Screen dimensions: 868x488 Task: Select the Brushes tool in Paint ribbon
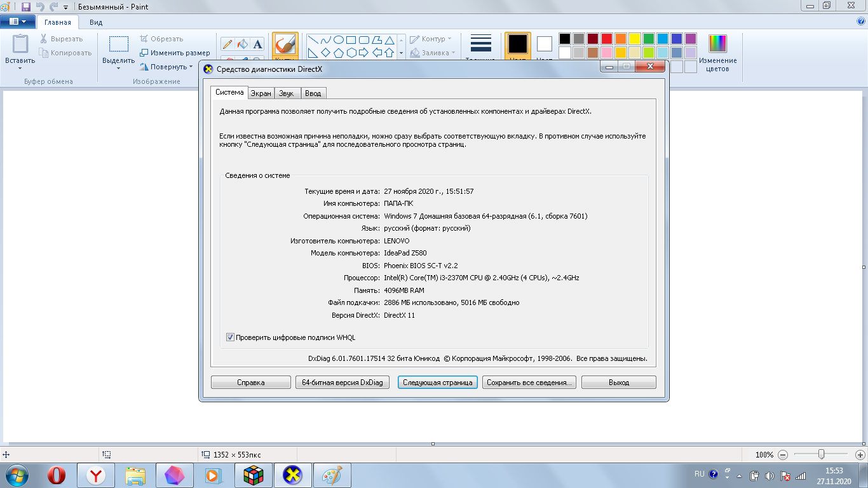pyautogui.click(x=285, y=46)
